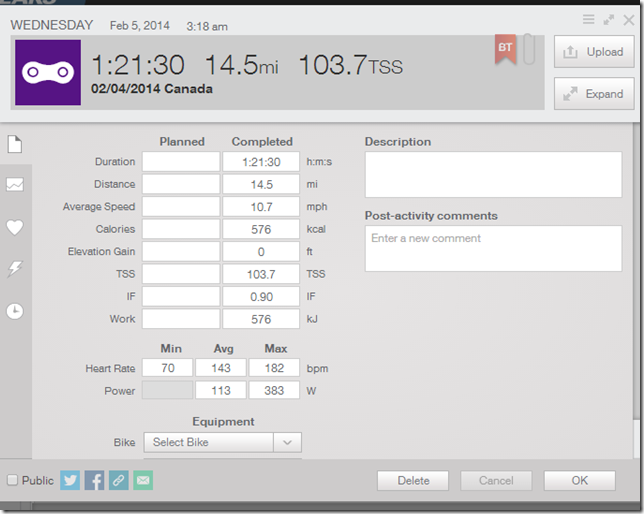Image resolution: width=644 pixels, height=514 pixels.
Task: Click the Cancel button
Action: [496, 481]
